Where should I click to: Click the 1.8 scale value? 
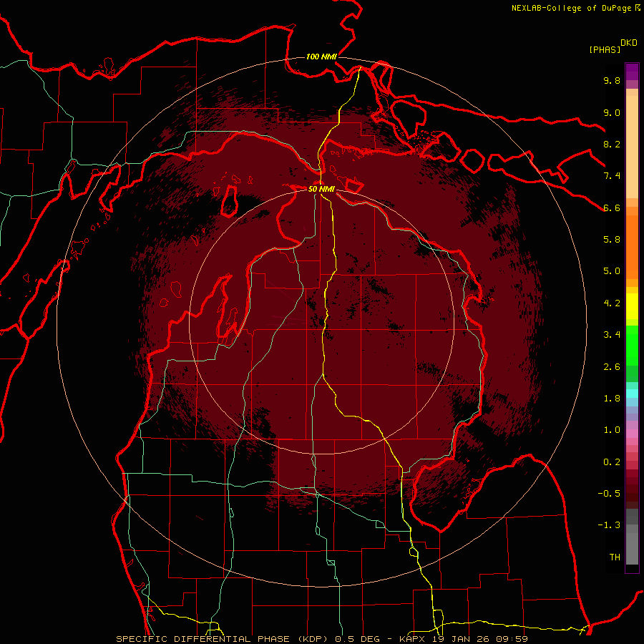[612, 399]
